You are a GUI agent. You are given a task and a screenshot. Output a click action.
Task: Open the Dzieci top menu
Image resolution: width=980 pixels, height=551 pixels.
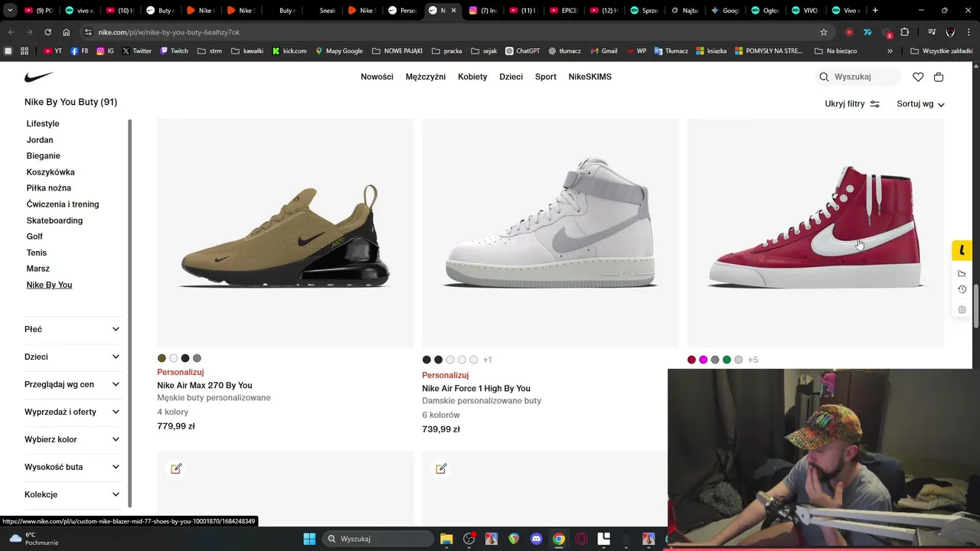[x=511, y=77]
